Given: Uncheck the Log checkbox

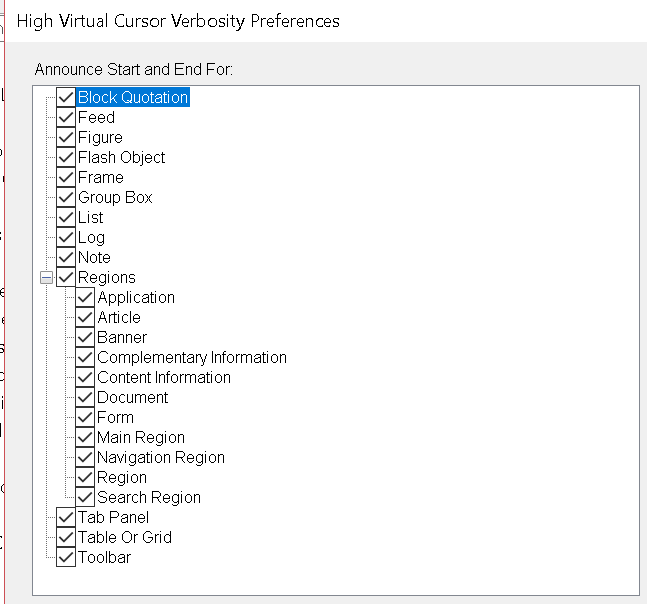Looking at the screenshot, I should pos(66,238).
